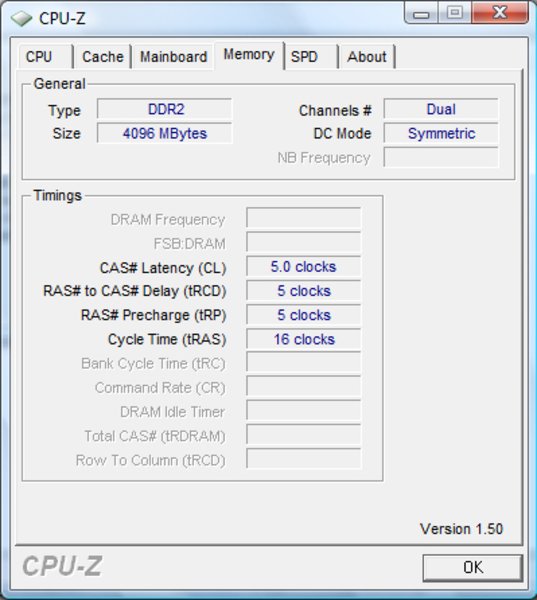
Task: Click the empty Total CAS# (tRDRAM) field
Action: [x=304, y=435]
